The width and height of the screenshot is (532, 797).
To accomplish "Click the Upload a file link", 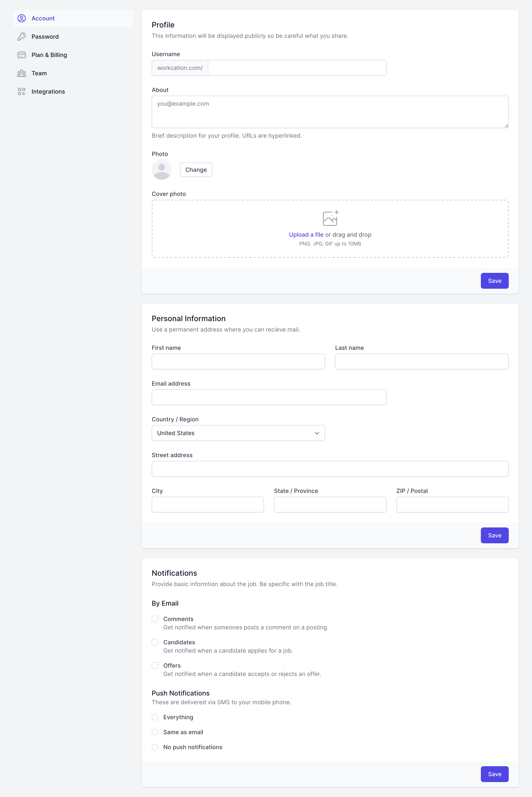I will (x=306, y=235).
